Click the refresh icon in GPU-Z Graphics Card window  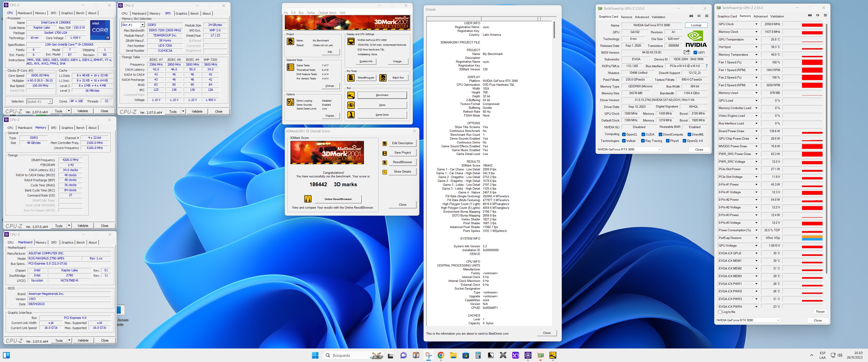click(x=699, y=16)
